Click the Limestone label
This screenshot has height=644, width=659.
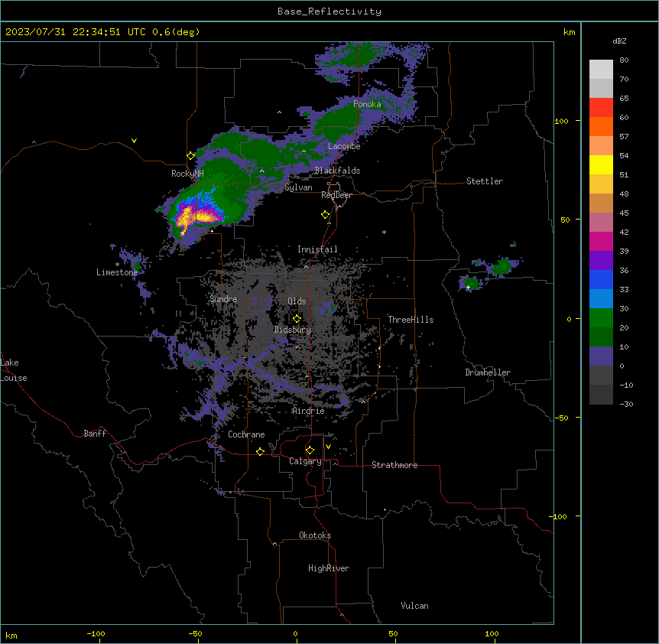(x=117, y=272)
